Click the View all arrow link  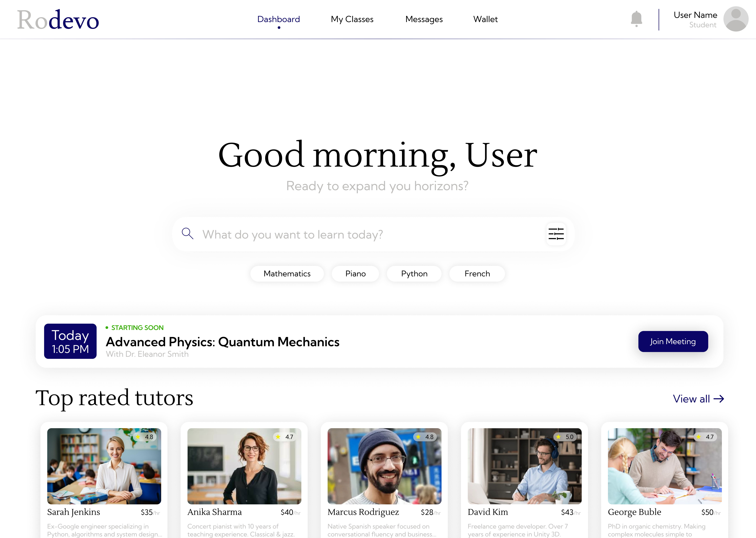[x=698, y=399]
